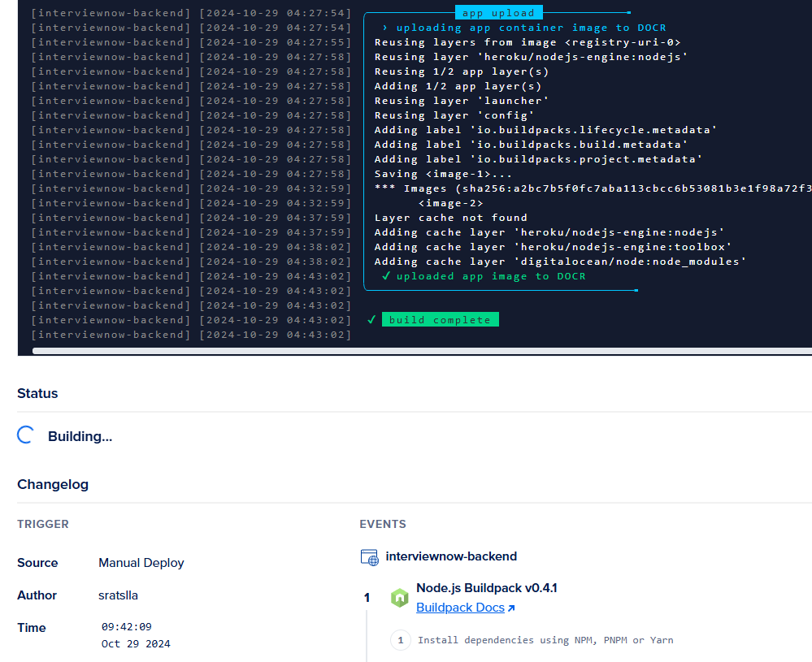Screen dimensions: 812x662
Task: Click '<image-2>' log line
Action: [450, 203]
